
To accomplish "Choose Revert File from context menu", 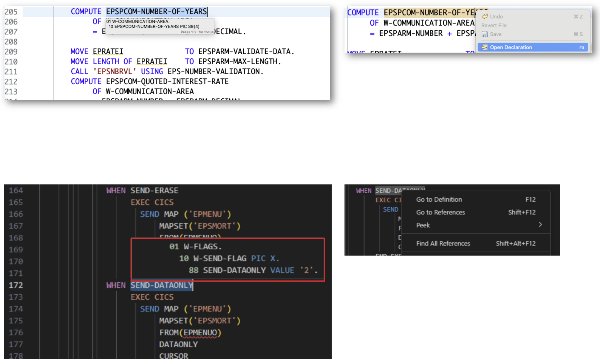I will [494, 25].
